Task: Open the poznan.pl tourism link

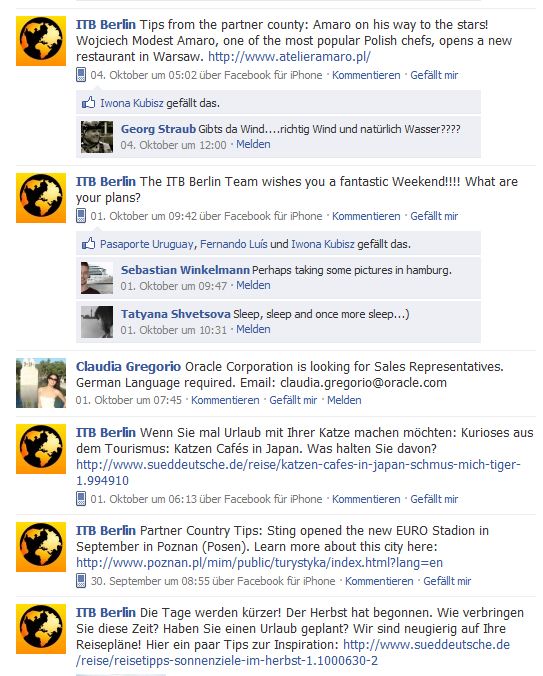Action: coord(259,563)
